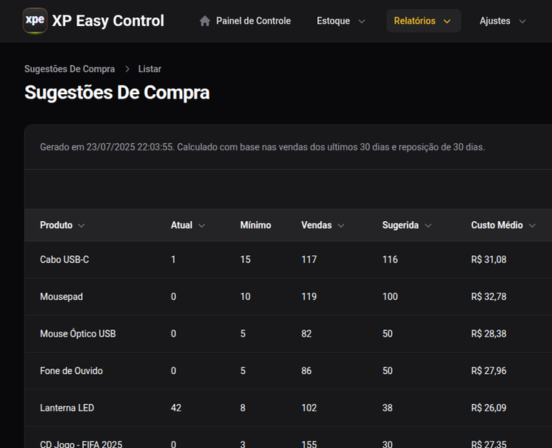Click the chevron next to Ajustes

(522, 21)
